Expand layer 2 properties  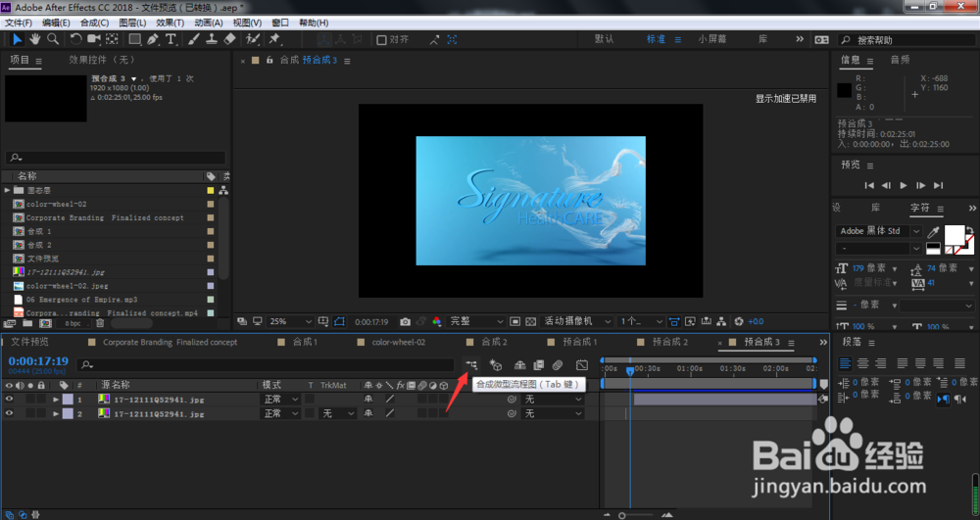click(56, 413)
